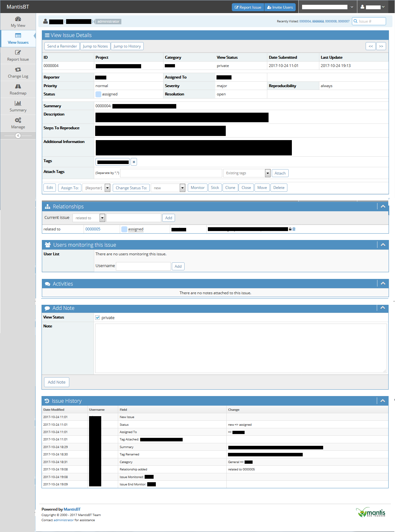Open Report Issue sidebar icon
This screenshot has width=395, height=532.
(x=18, y=52)
